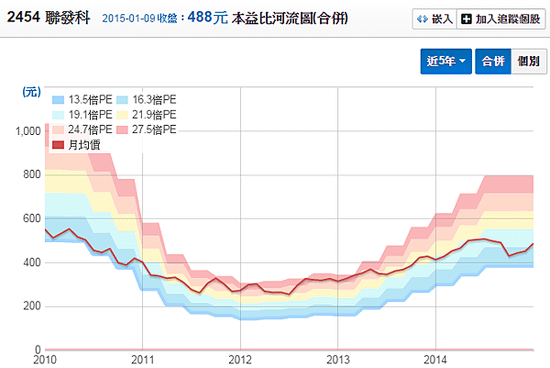Screen dimensions: 550x368
Task: Click the 本益比河流圖(合併) heading
Action: click(290, 18)
